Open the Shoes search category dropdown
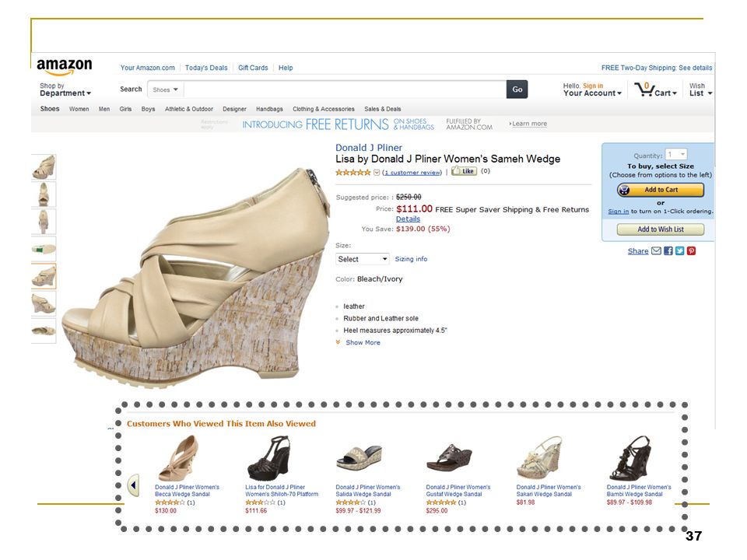The image size is (747, 560). tap(165, 89)
